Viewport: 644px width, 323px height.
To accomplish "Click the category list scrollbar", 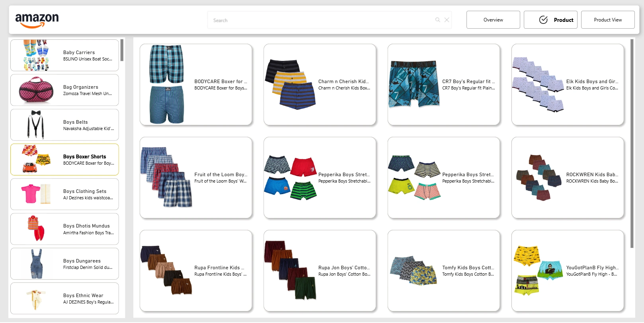I will tap(122, 50).
